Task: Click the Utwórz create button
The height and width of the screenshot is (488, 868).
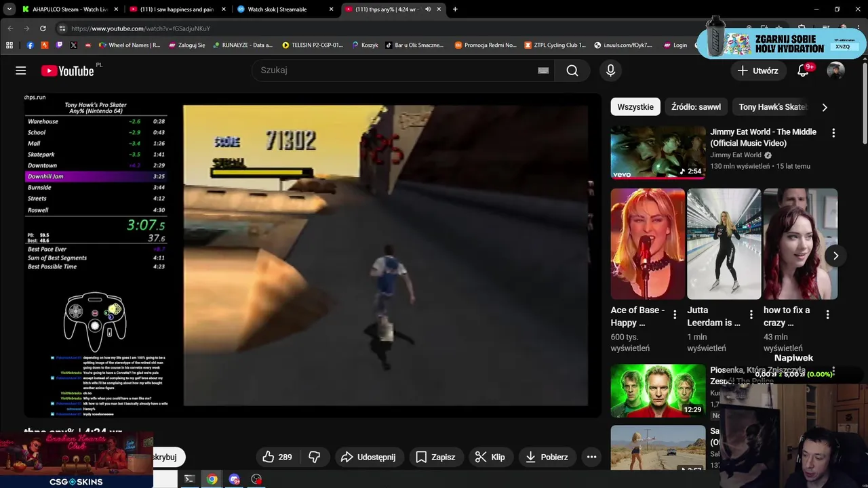Action: [x=757, y=70]
